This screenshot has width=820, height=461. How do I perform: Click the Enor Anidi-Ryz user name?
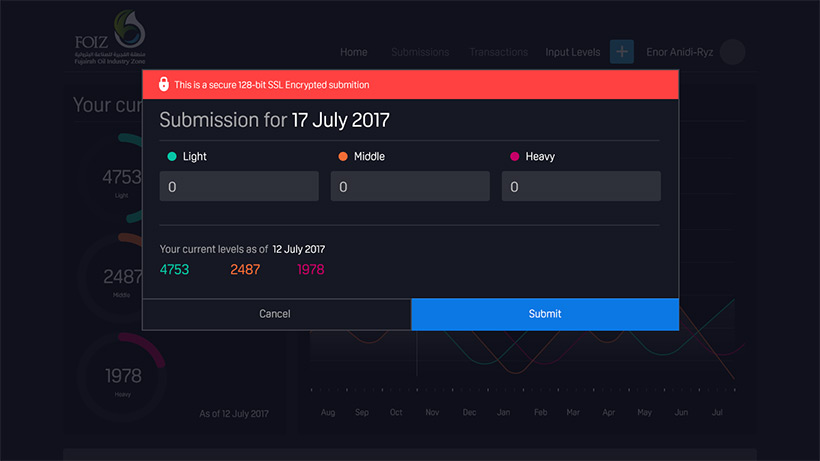click(679, 52)
